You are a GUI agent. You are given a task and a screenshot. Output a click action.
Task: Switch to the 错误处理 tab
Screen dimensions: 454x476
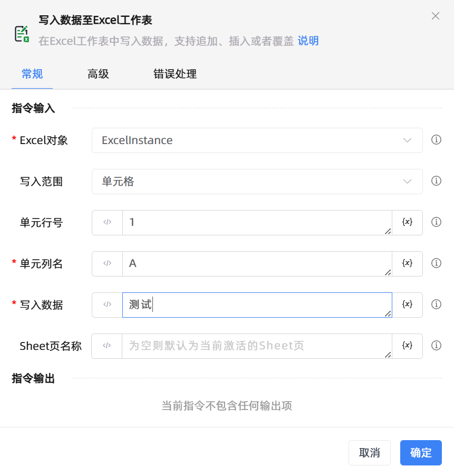(x=175, y=74)
